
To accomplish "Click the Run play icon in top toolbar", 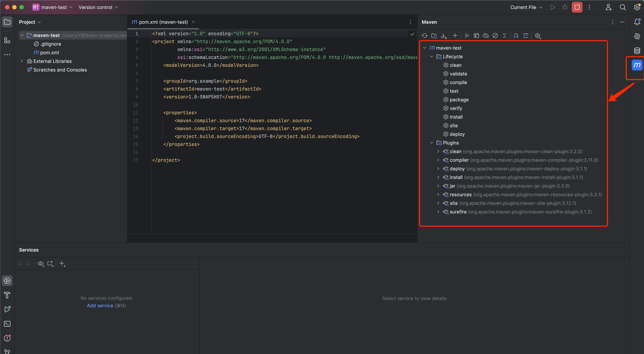I will tap(553, 7).
